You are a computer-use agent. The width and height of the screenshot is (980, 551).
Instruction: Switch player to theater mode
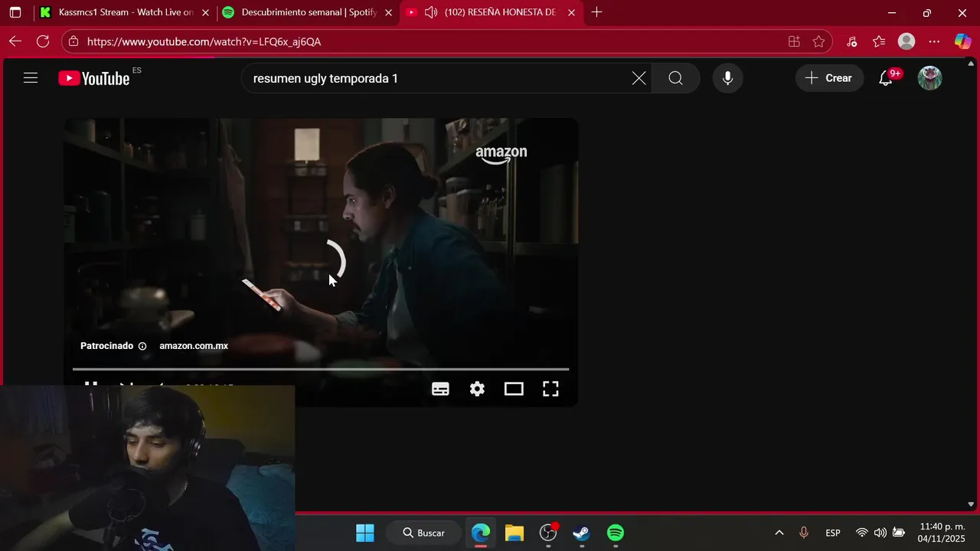tap(514, 389)
